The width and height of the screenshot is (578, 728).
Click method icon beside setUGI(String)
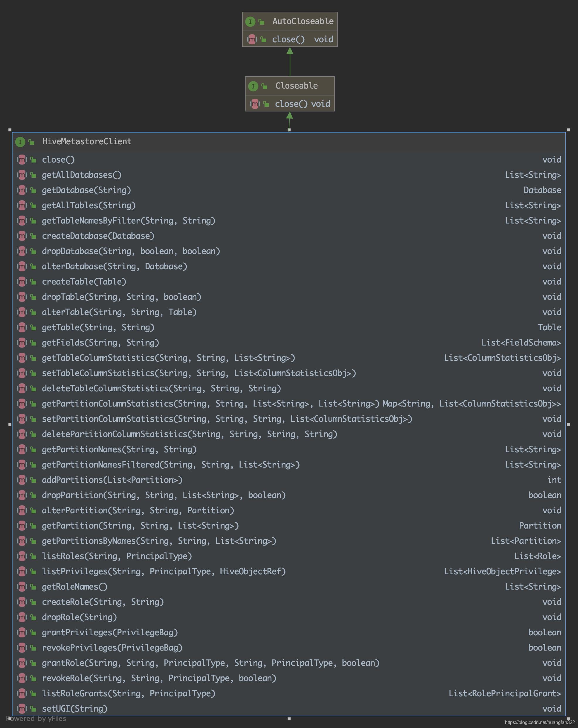[x=22, y=708]
